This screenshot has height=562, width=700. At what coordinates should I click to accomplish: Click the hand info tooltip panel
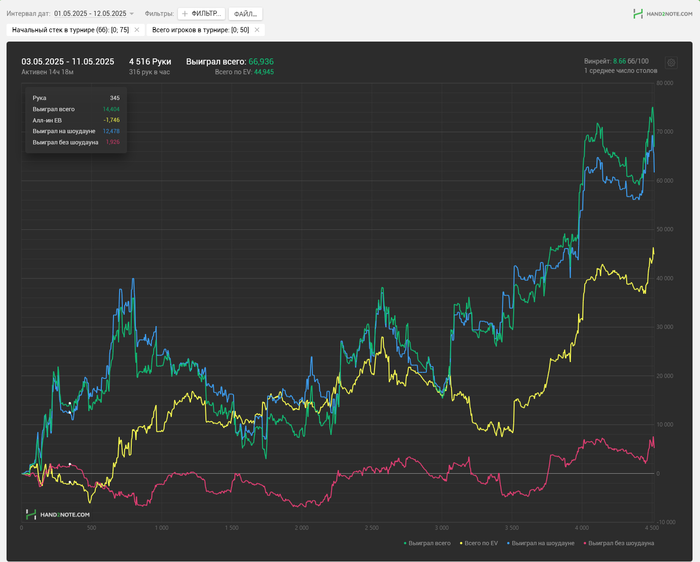76,120
